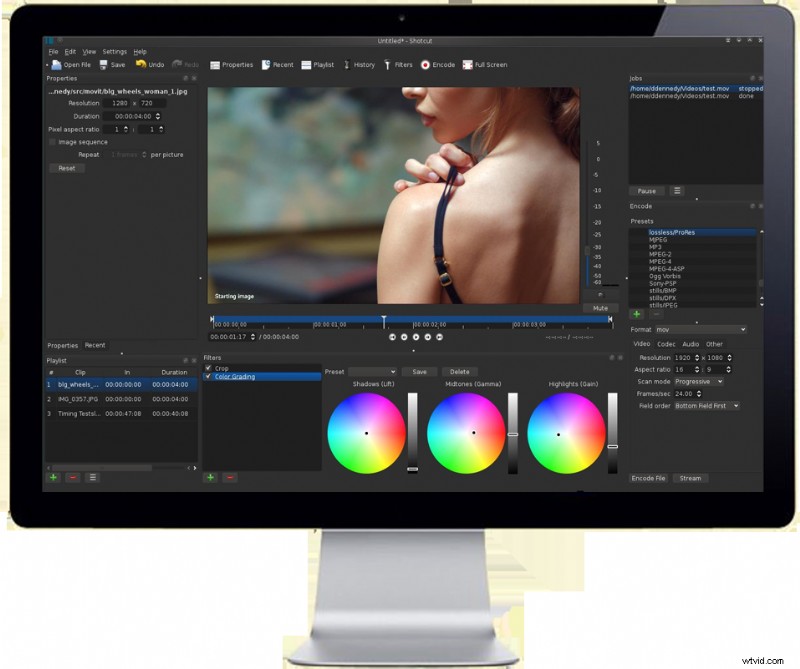The width and height of the screenshot is (800, 669).
Task: Disable the Color Grading filter checkbox
Action: pos(207,377)
